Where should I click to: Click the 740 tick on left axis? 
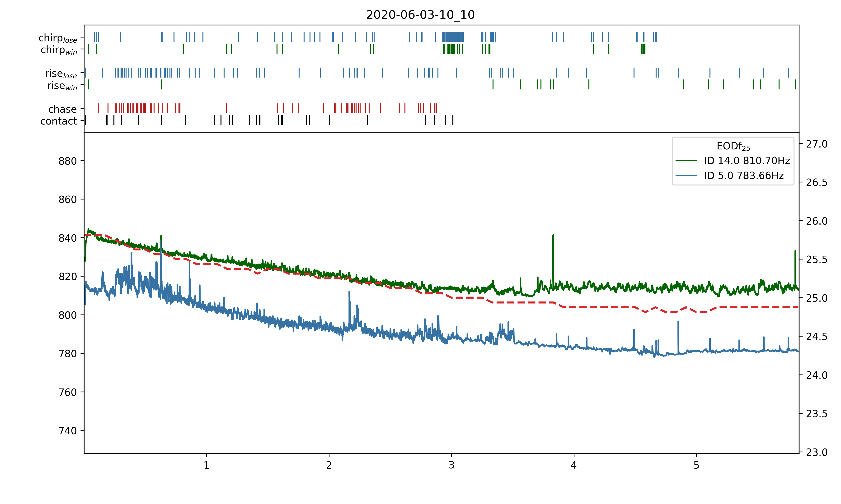[x=68, y=431]
